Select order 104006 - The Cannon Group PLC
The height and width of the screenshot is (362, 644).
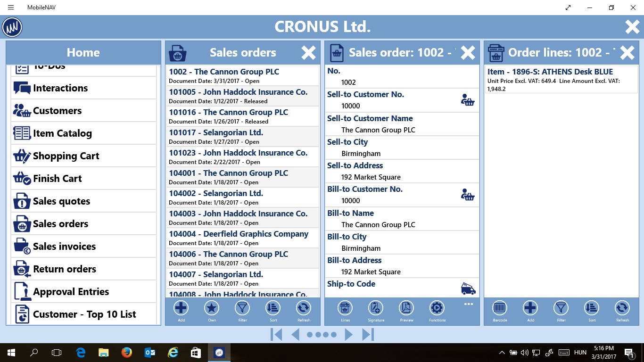pyautogui.click(x=243, y=258)
